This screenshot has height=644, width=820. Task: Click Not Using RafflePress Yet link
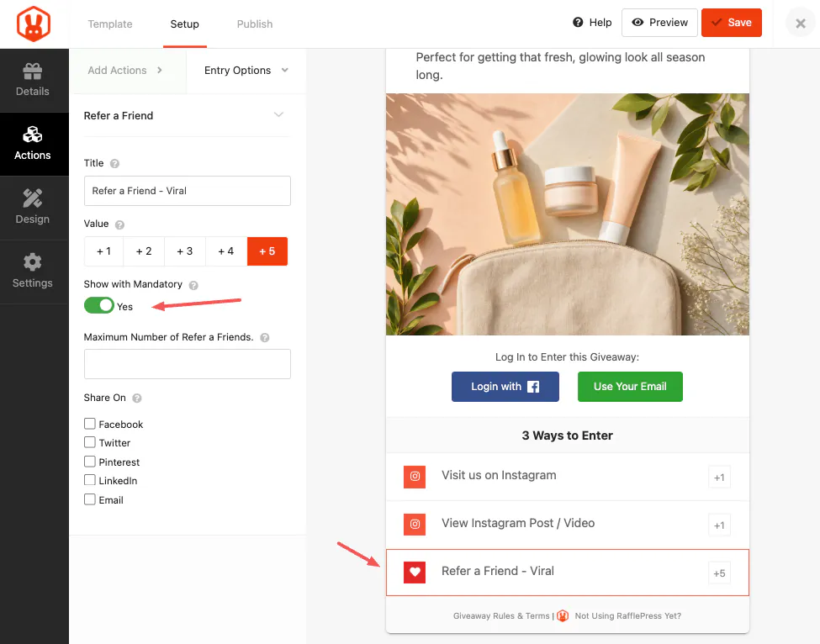click(627, 616)
